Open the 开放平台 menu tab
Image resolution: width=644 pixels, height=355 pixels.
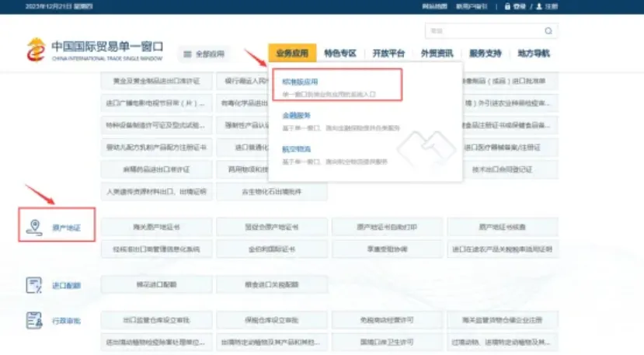(x=388, y=54)
